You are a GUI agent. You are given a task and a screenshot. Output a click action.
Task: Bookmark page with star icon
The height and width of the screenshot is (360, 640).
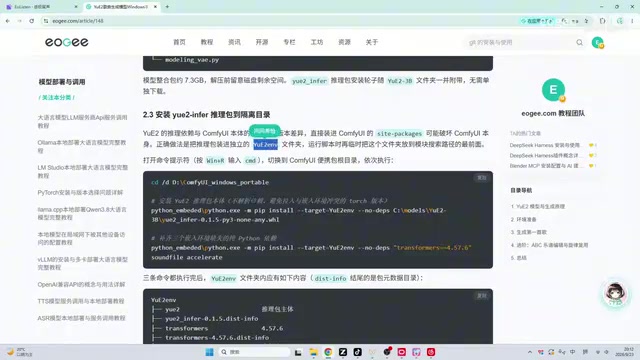pos(587,21)
